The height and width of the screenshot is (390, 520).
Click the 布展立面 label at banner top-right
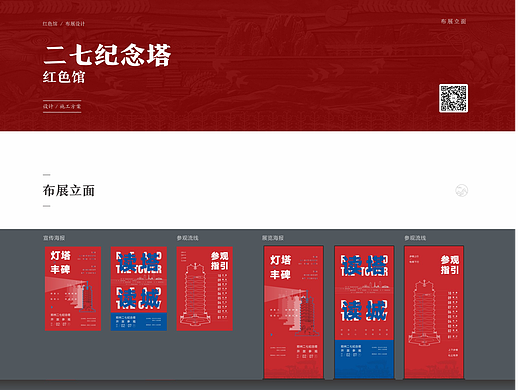click(453, 21)
